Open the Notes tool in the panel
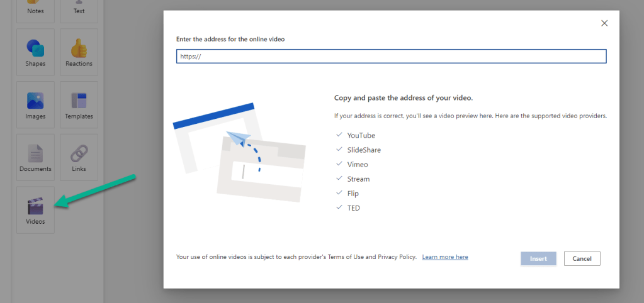644x303 pixels. pyautogui.click(x=35, y=8)
